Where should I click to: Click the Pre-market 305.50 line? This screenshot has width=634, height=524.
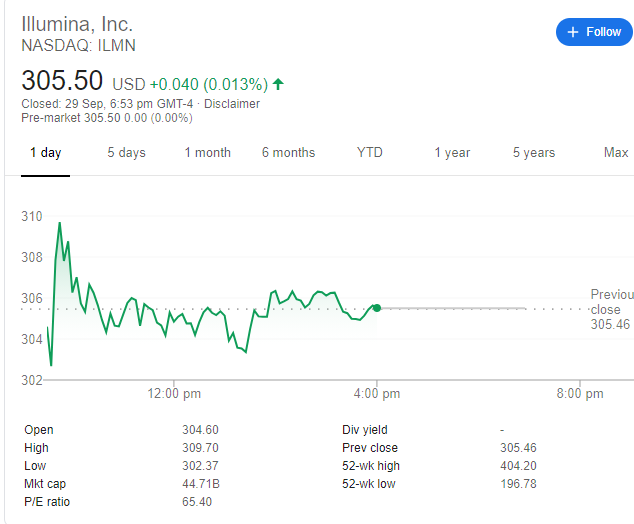point(107,118)
